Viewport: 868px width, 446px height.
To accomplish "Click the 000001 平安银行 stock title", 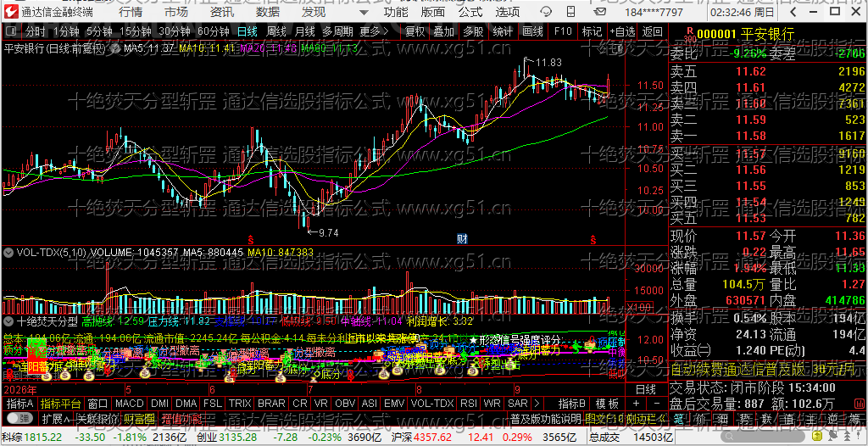I will click(746, 35).
